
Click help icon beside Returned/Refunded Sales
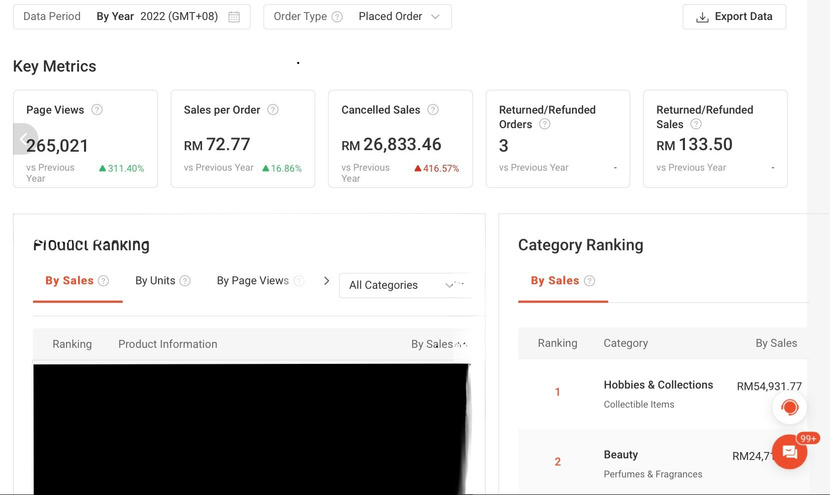[x=696, y=125]
